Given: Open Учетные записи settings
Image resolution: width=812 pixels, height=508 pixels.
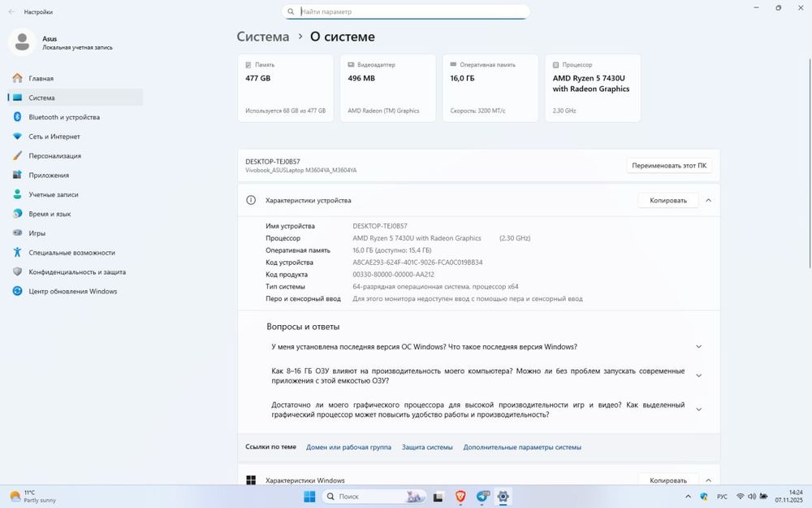Looking at the screenshot, I should (x=75, y=194).
